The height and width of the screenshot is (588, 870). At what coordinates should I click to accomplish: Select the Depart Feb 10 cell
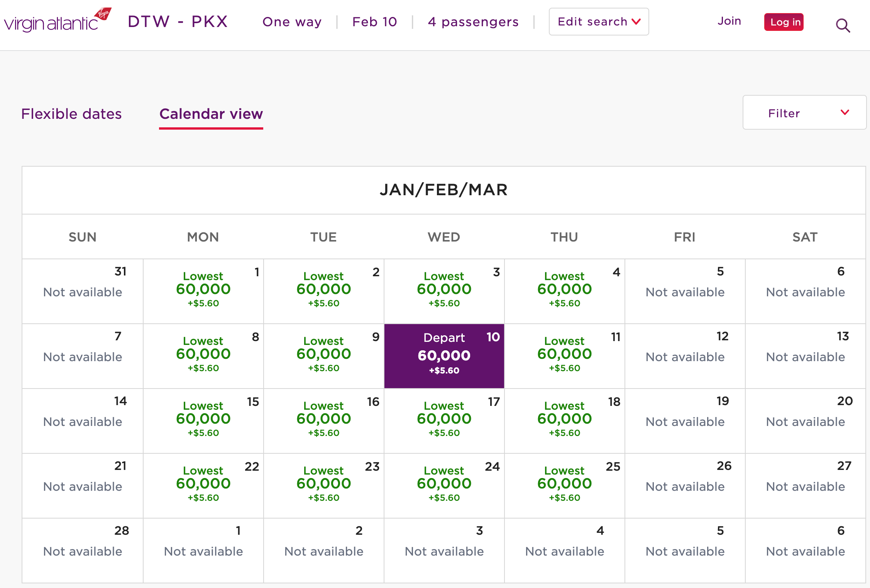444,356
